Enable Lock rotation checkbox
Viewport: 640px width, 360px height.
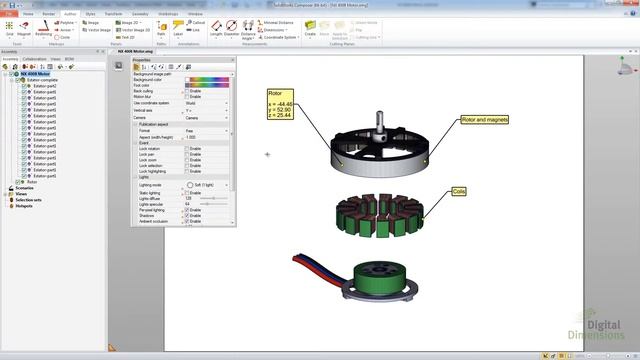pos(187,149)
